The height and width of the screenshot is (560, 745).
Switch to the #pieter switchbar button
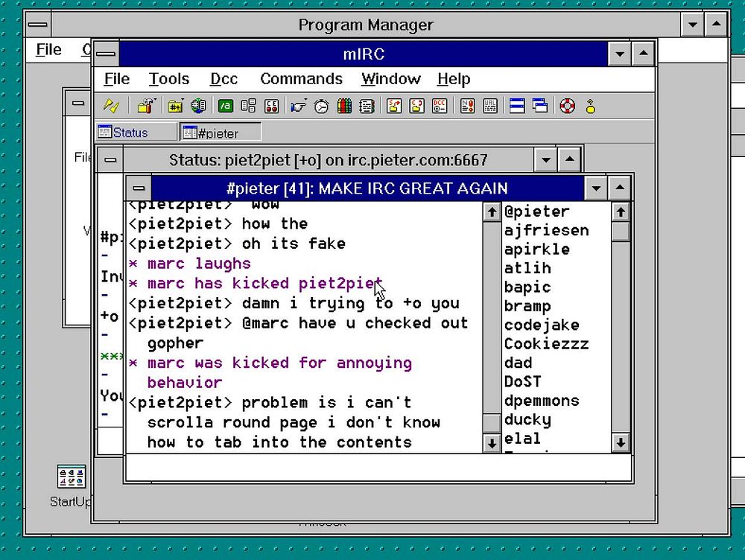221,132
